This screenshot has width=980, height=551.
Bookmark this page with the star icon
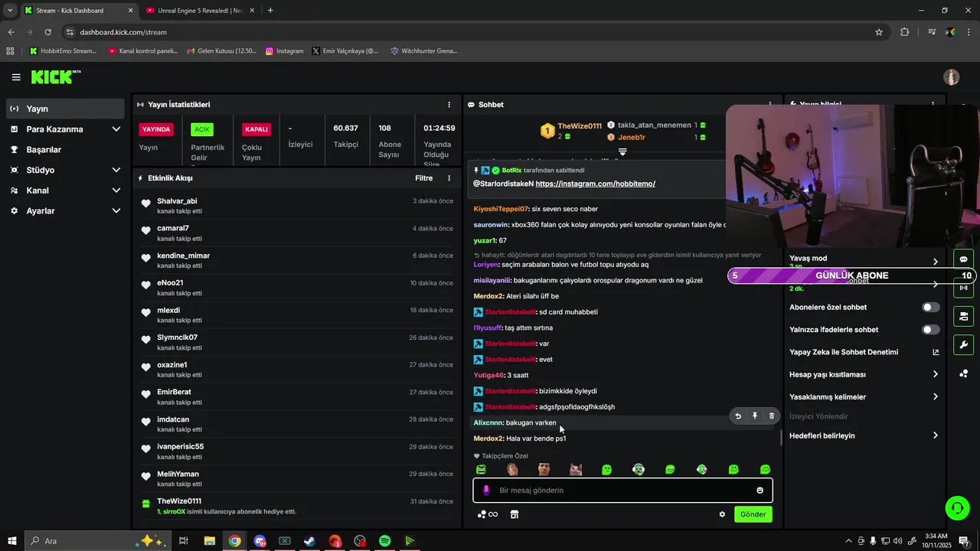point(879,32)
